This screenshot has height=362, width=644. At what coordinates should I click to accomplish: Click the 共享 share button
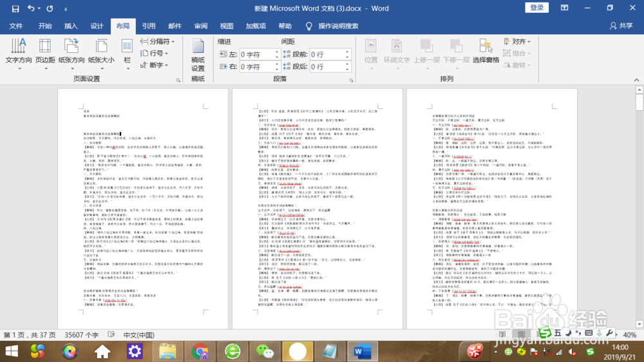(x=621, y=26)
